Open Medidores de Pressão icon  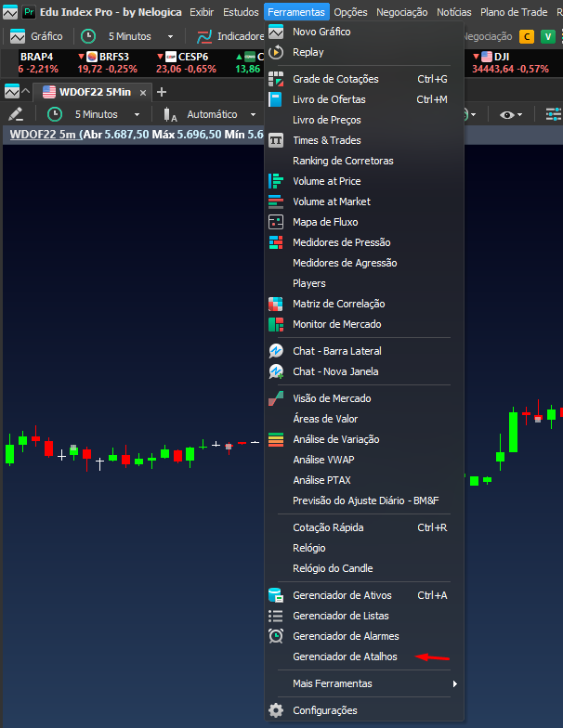pyautogui.click(x=276, y=242)
